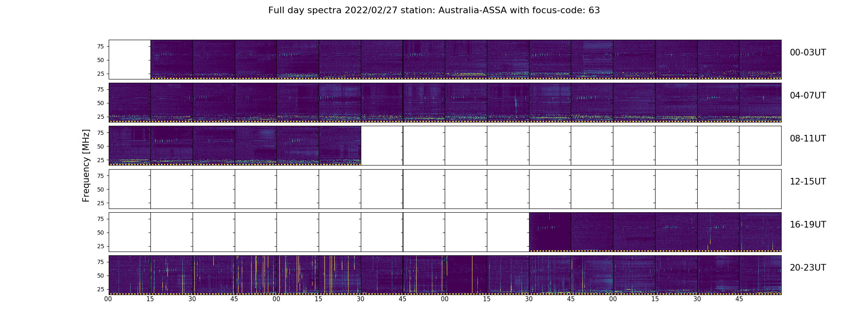868x331 pixels.
Task: Click the rightmost '45' x-axis minute label
Action: pos(739,299)
